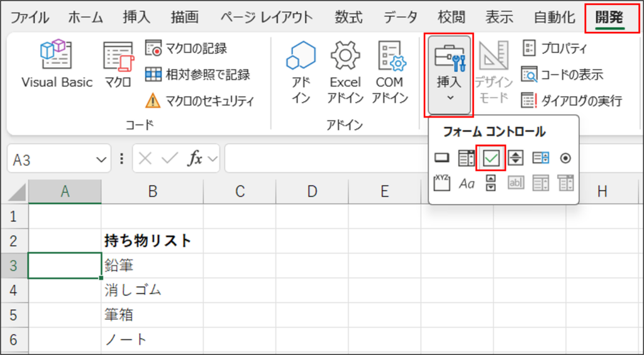Open the ファイル tab

pyautogui.click(x=30, y=17)
